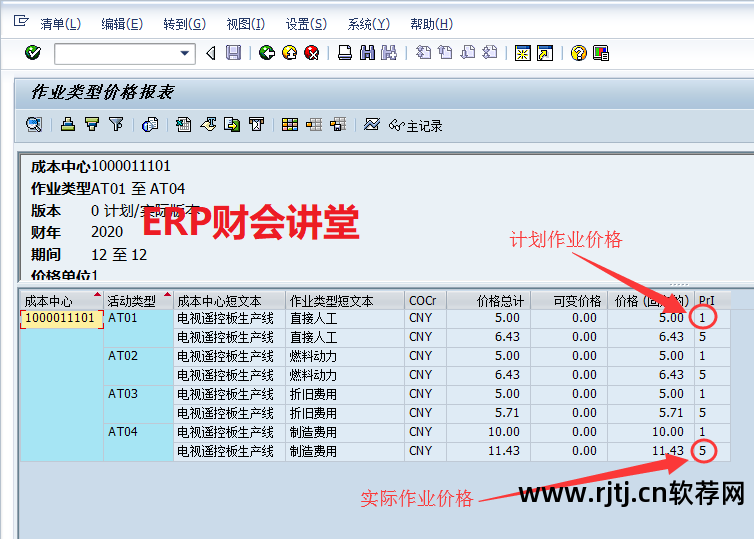This screenshot has height=539, width=754.
Task: Click the 5.71 value under 价格总计
Action: [x=507, y=413]
